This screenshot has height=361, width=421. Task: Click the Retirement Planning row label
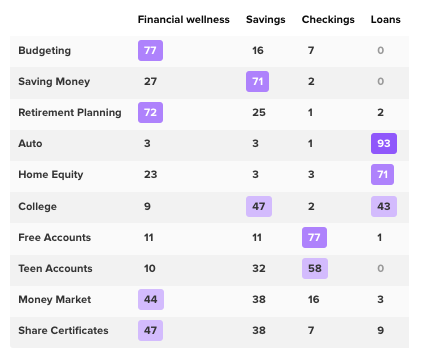pos(70,112)
